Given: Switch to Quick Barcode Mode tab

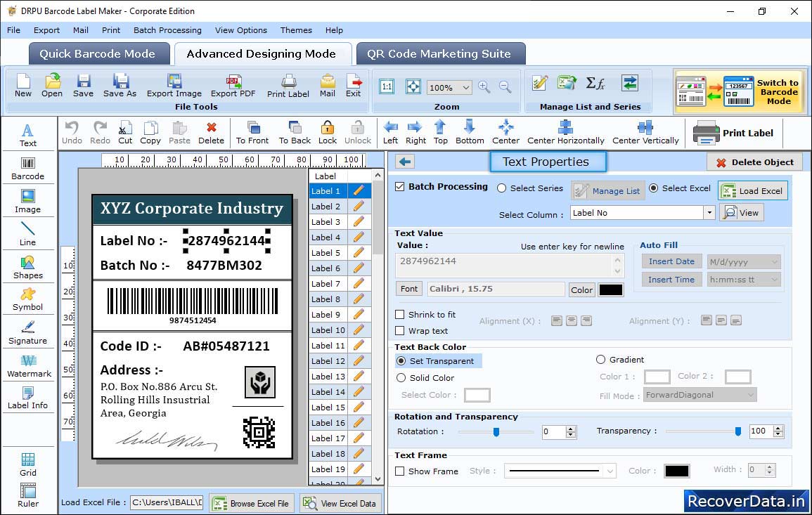Looking at the screenshot, I should (x=99, y=54).
